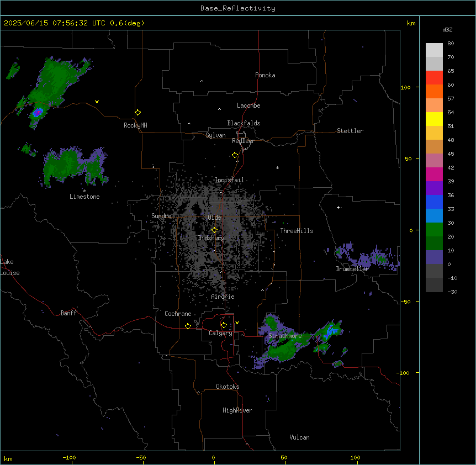The height and width of the screenshot is (465, 476).
Task: Click the white plus marker north of Drumheller
Action: click(338, 207)
